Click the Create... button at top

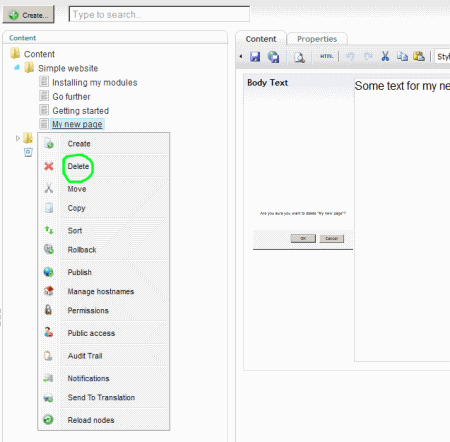click(28, 15)
